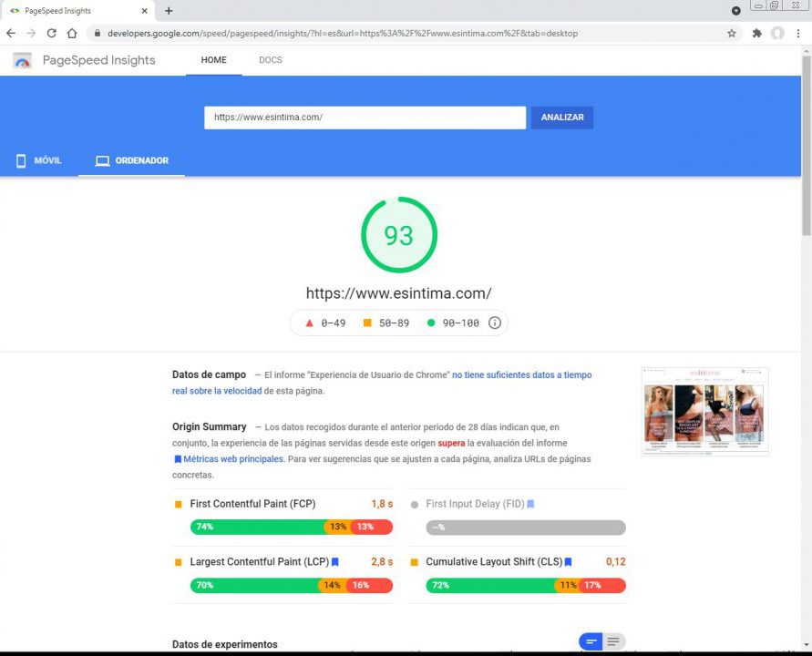Click the 'Datos de campo' heading

[x=210, y=374]
